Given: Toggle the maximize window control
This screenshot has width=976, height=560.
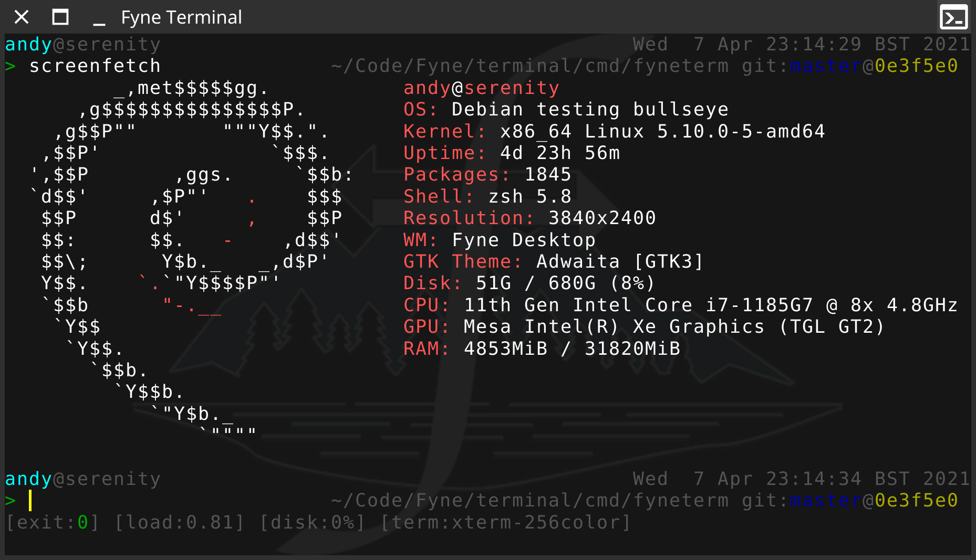Looking at the screenshot, I should [x=60, y=17].
